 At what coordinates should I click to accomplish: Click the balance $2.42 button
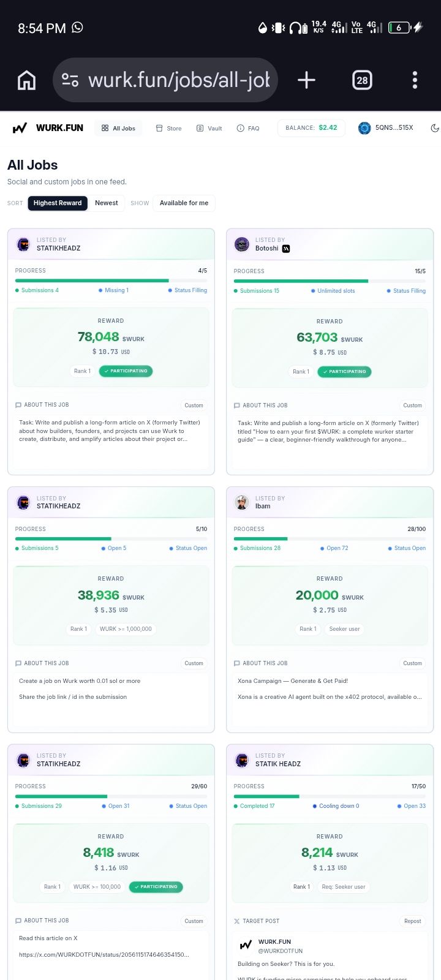311,128
